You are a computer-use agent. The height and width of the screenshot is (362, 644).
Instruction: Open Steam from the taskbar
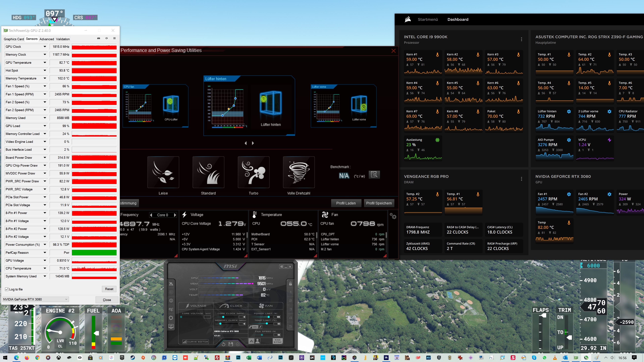(132, 357)
